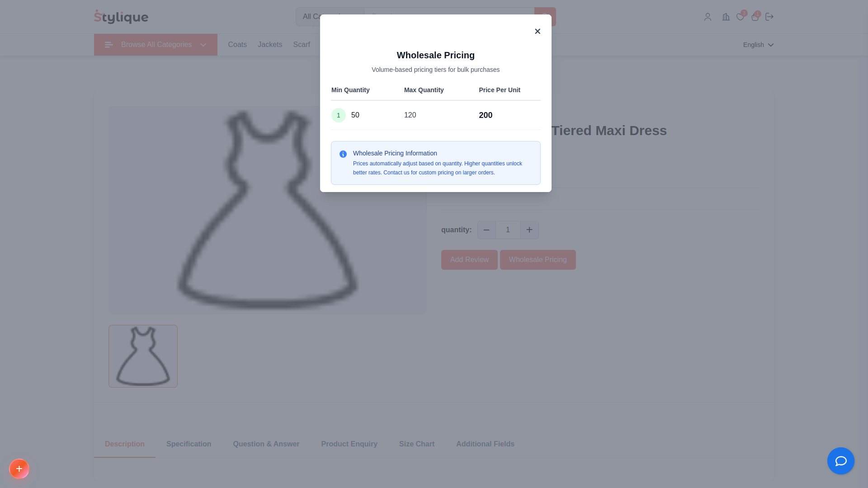Open the English language dropdown

pos(758,45)
